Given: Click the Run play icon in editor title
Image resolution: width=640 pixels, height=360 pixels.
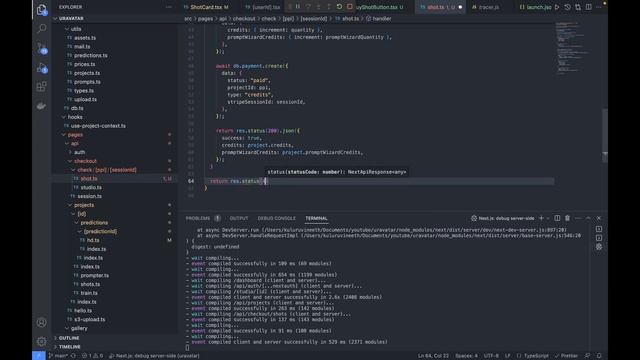Looking at the screenshot, I should coord(557,7).
